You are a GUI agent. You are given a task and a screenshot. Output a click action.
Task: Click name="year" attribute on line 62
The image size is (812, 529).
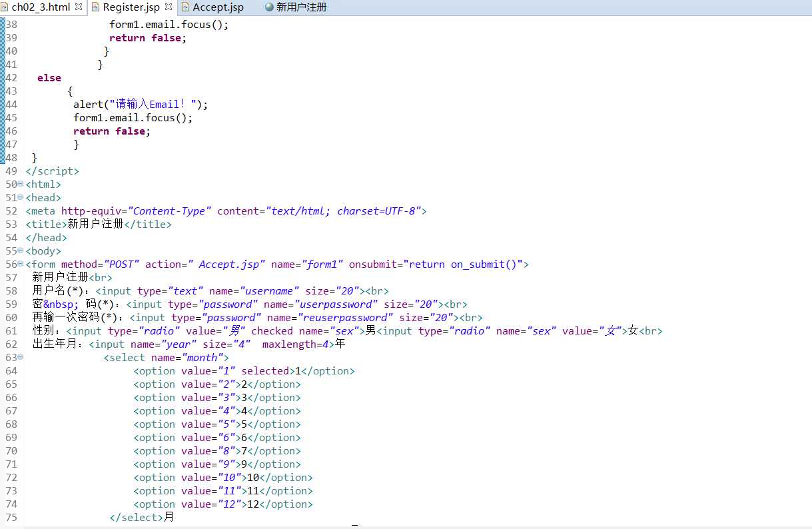click(x=163, y=344)
